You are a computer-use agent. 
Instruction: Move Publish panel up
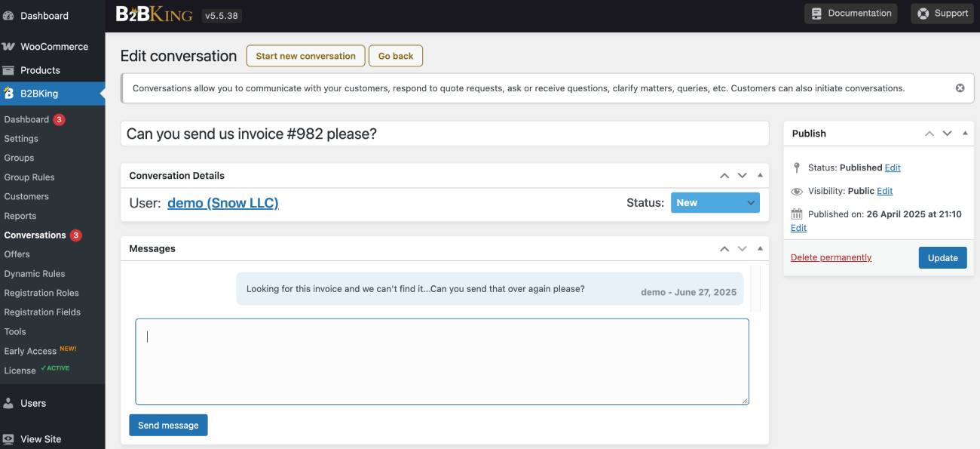929,134
